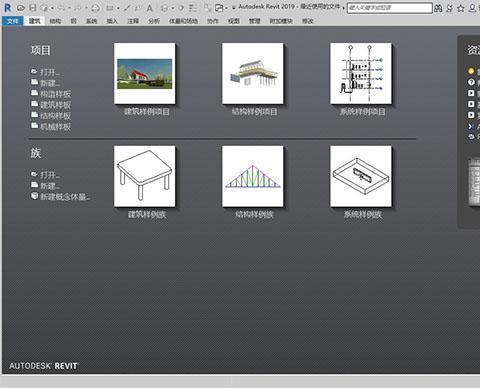480x388 pixels.
Task: Click the Close Hidden Windows icon
Action: 207,8
